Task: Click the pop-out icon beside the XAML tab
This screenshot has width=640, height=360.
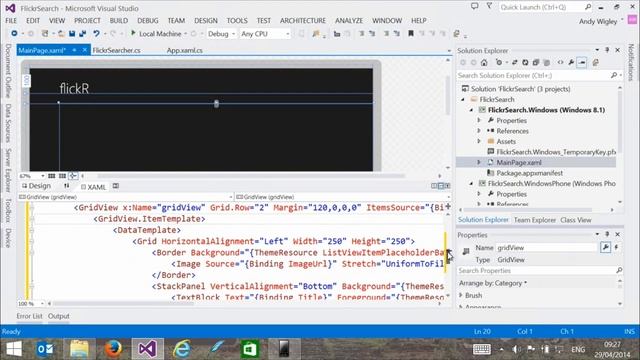Action: pyautogui.click(x=116, y=186)
